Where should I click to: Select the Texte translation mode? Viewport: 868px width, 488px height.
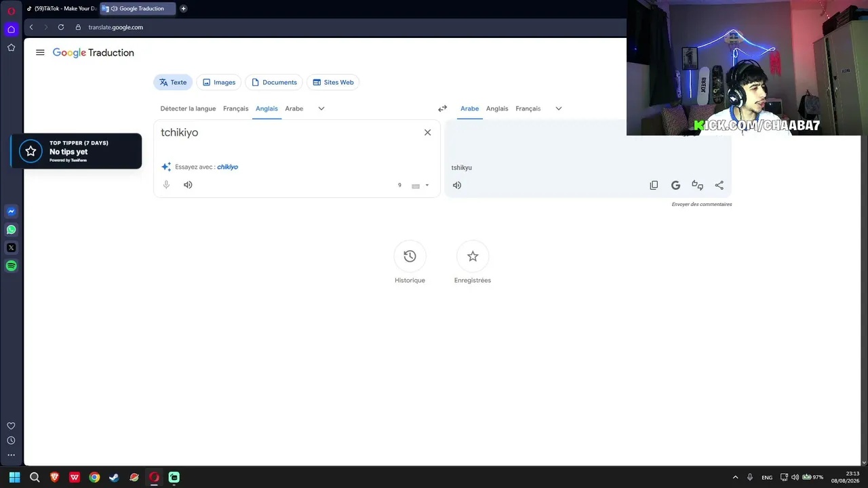pyautogui.click(x=173, y=82)
